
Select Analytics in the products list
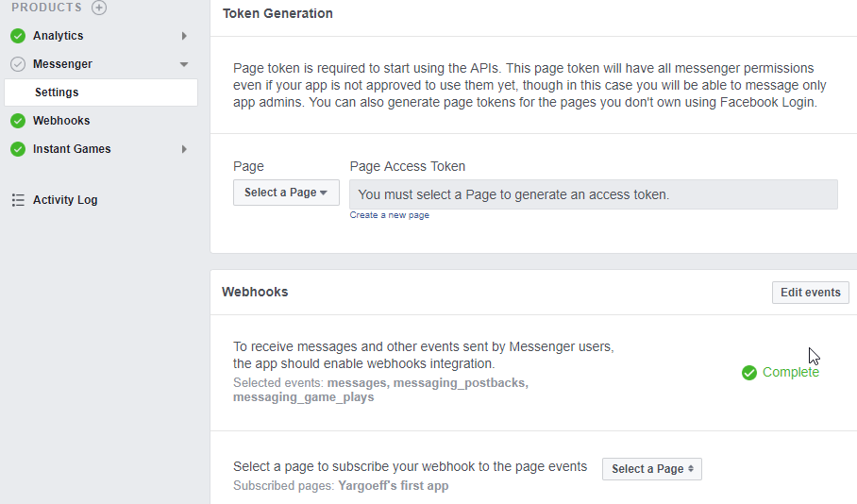(58, 36)
